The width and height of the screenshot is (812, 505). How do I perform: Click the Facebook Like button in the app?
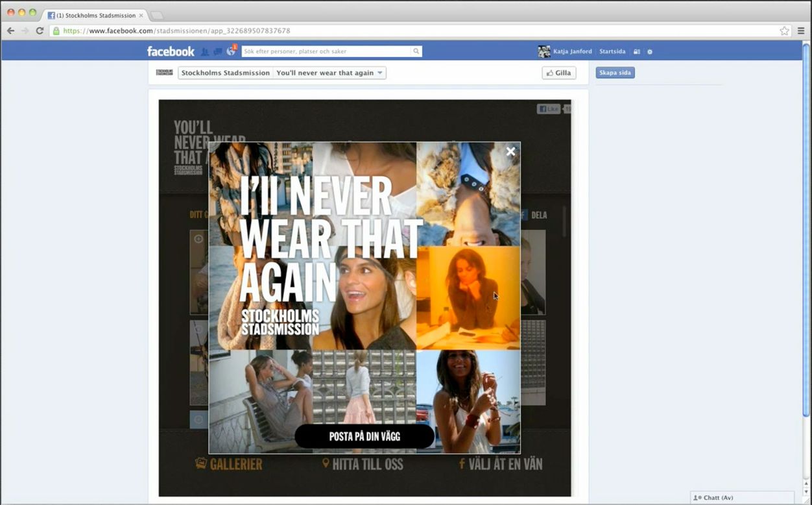(x=549, y=109)
